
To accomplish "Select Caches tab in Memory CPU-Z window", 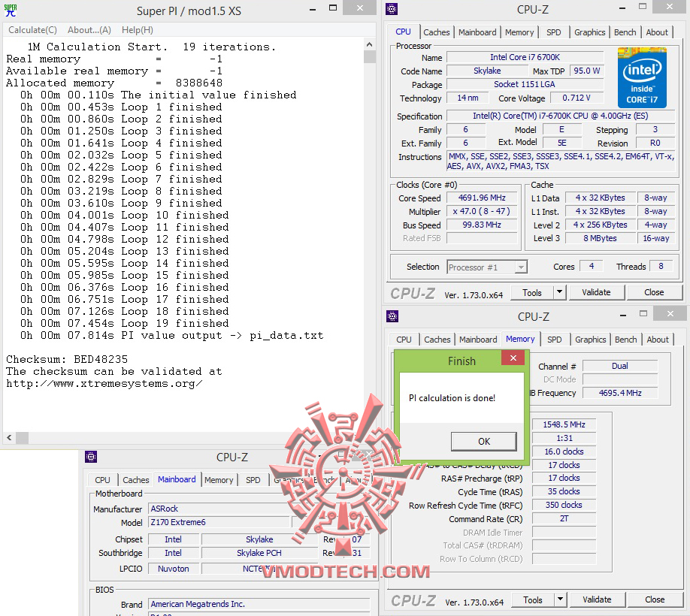I will click(437, 340).
